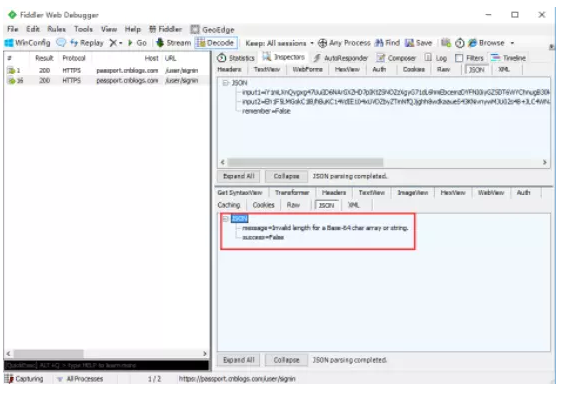This screenshot has width=567, height=395.
Task: Select session number 1 row
Action: pyautogui.click(x=107, y=71)
